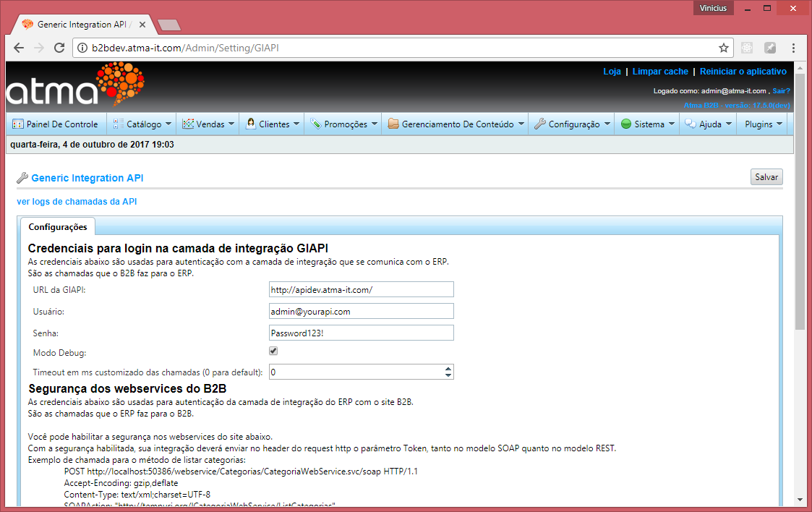Click the Timeout customizado number field
The height and width of the screenshot is (512, 812).
point(362,372)
